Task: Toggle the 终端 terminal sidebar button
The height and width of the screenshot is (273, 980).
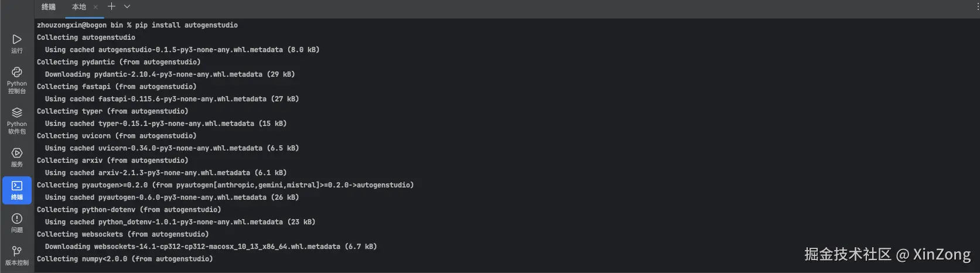Action: (x=17, y=190)
